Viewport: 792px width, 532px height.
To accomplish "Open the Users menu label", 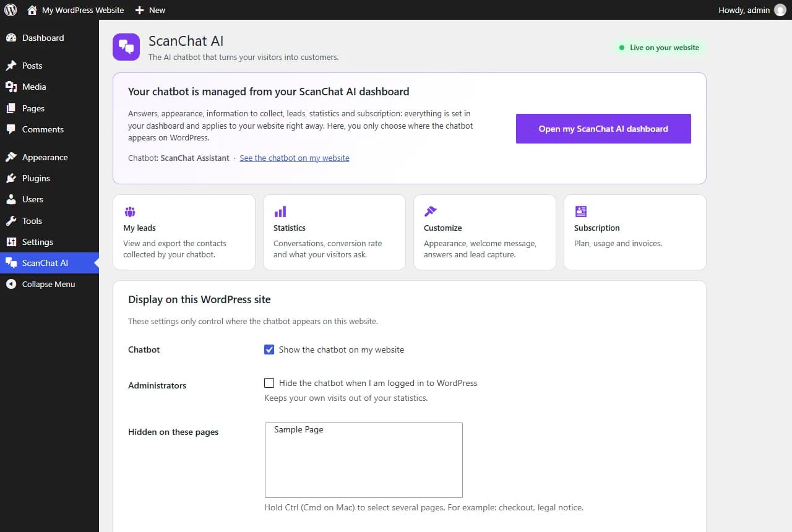I will tap(33, 199).
